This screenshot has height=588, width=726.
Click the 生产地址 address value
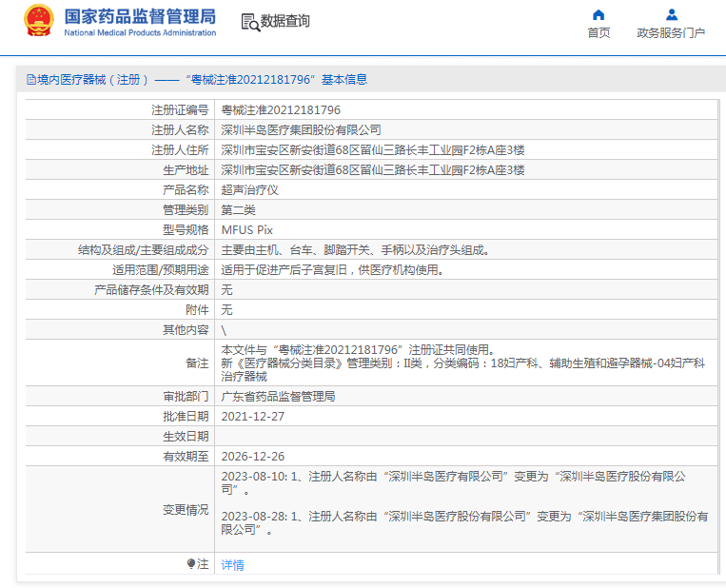(373, 170)
